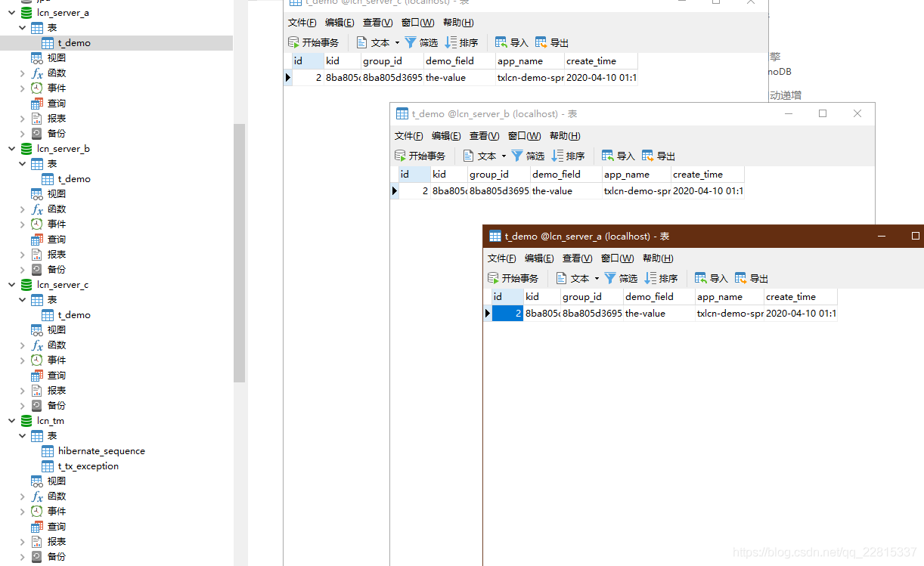Open the t_tx_exception table

pyautogui.click(x=88, y=466)
